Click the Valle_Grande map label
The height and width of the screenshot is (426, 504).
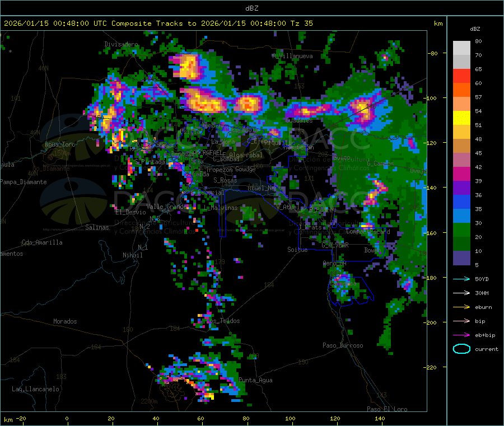tap(166, 206)
